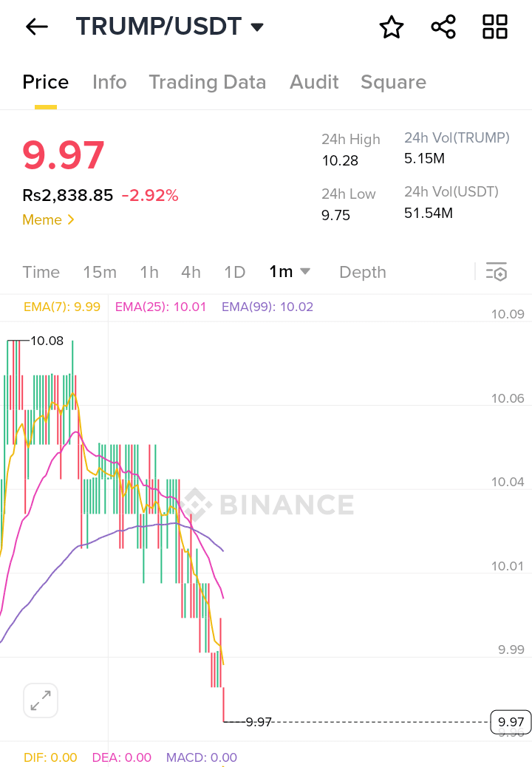This screenshot has height=767, width=532.
Task: Tap the 10.06 price axis label
Action: coord(508,398)
